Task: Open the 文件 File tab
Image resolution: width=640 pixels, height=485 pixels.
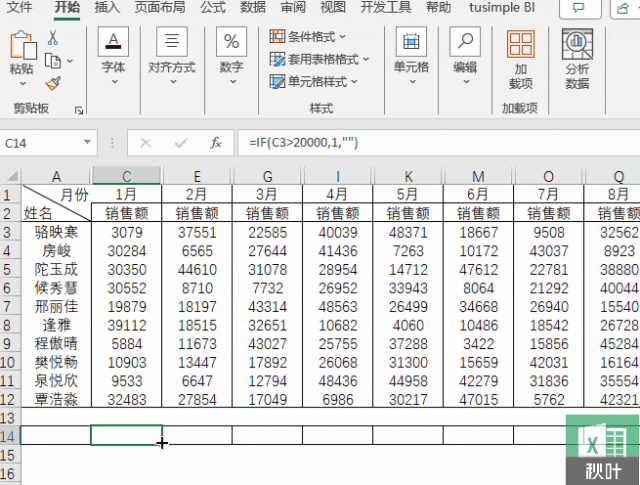Action: [x=20, y=7]
